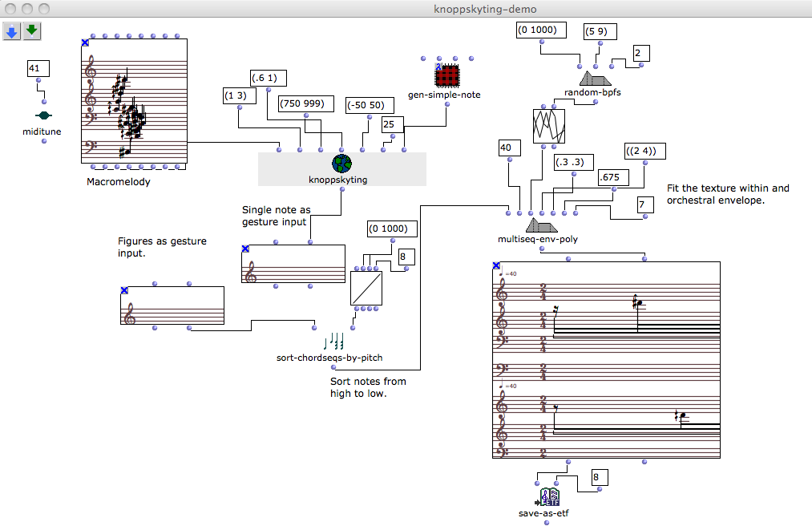Click the input box with value 41
Viewport: 812px width, 530px height.
pos(34,69)
